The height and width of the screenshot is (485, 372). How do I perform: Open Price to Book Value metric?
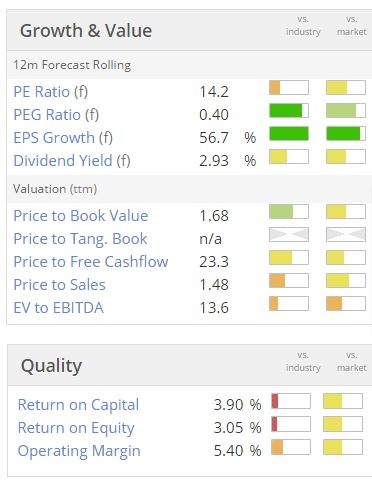point(81,216)
